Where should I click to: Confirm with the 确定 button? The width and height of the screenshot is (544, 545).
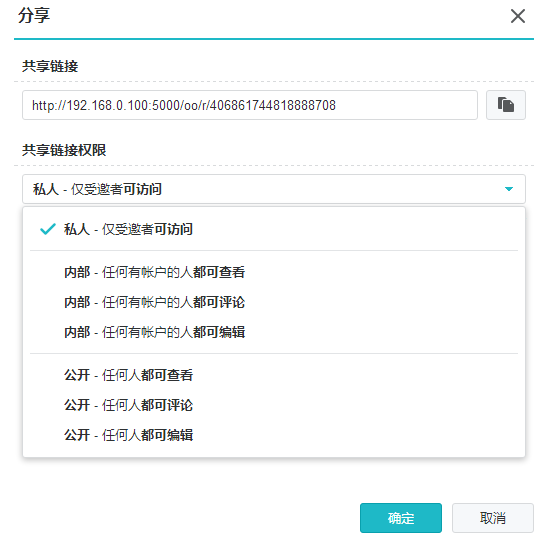click(x=401, y=518)
